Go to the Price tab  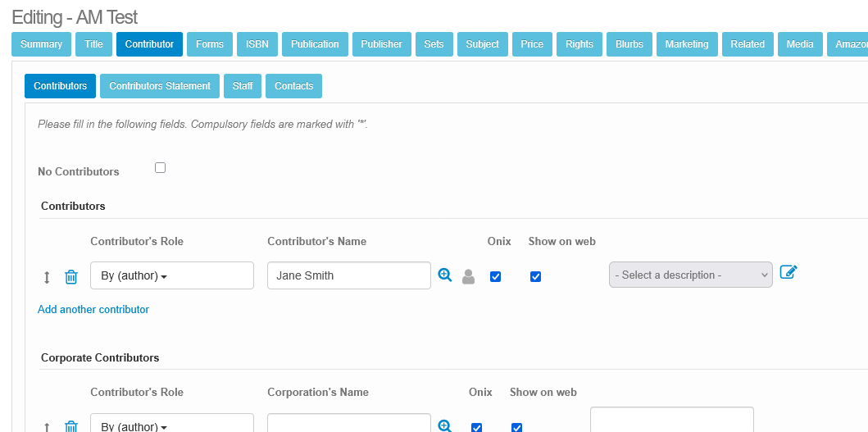[x=532, y=44]
